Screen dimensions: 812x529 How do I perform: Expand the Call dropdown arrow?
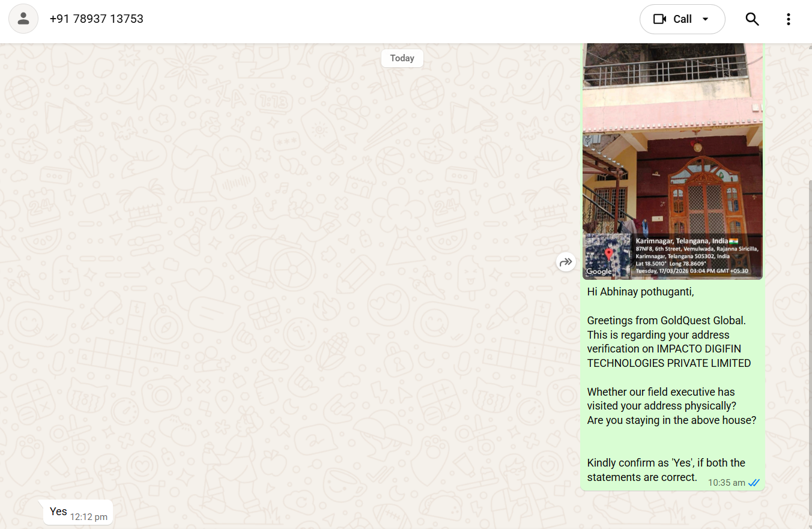[x=705, y=19]
